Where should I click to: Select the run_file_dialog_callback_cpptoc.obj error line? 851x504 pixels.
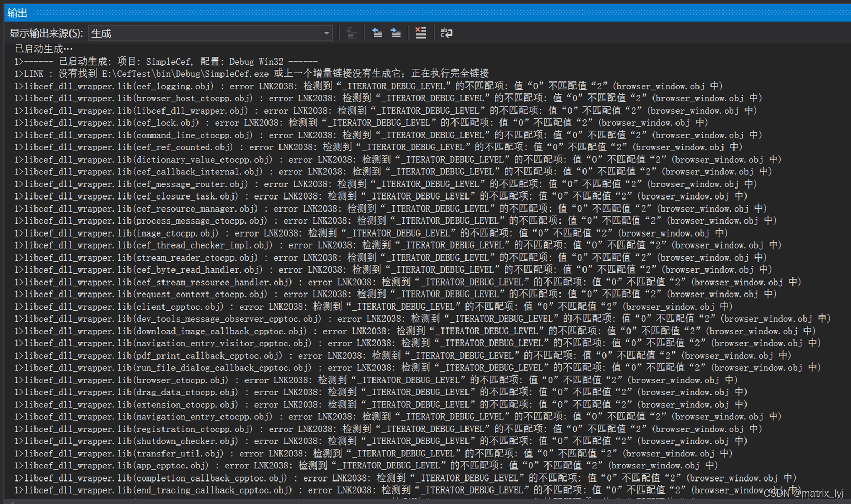pos(418,368)
